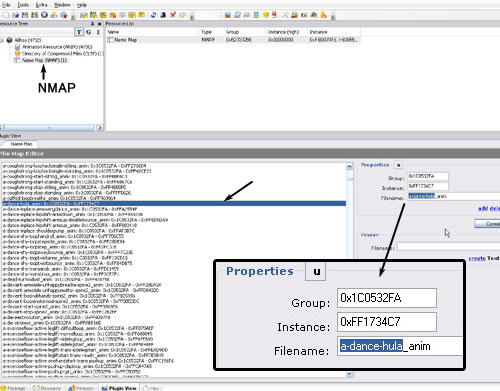The width and height of the screenshot is (500, 391).
Task: Switch to the Wrapper bottom tab
Action: [81, 388]
